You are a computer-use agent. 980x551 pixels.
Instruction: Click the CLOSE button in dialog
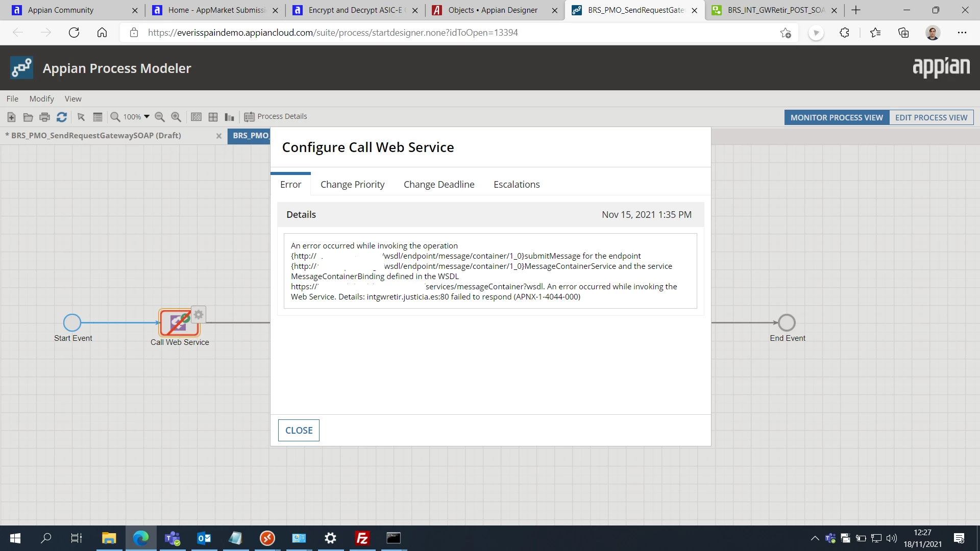[299, 431]
